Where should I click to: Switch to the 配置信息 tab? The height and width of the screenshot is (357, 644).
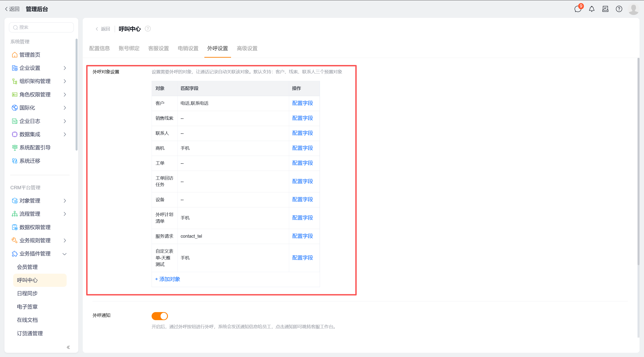point(100,48)
